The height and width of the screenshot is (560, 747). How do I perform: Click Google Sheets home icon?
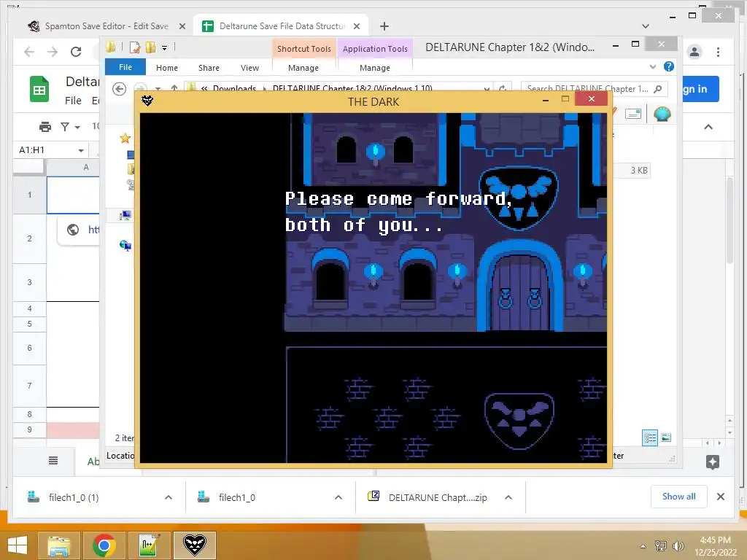click(39, 89)
